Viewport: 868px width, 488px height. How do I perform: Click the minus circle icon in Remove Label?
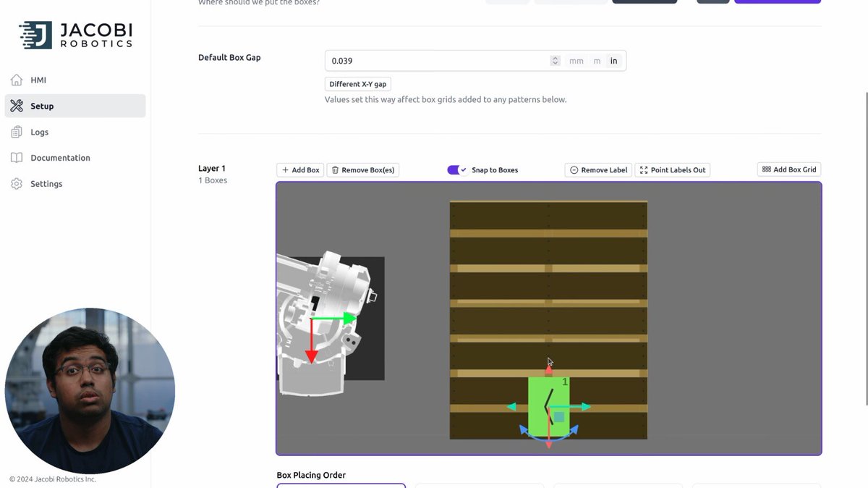tap(574, 170)
